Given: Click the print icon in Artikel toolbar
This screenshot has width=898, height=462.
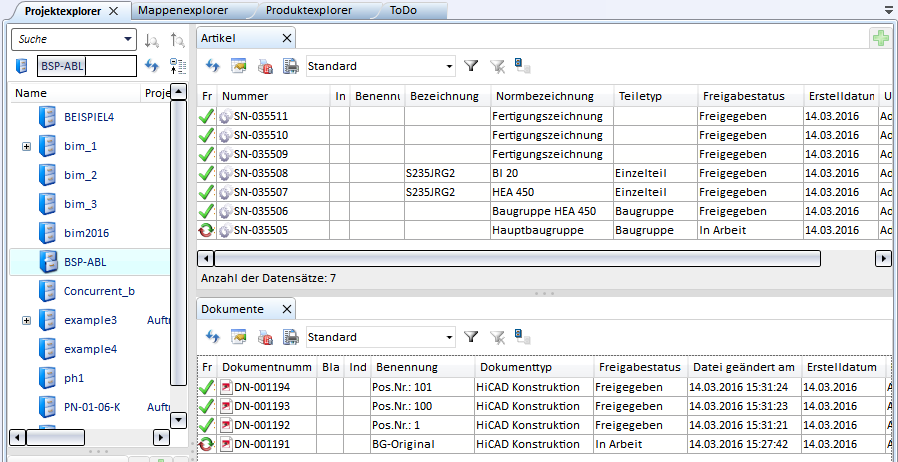Looking at the screenshot, I should [291, 66].
